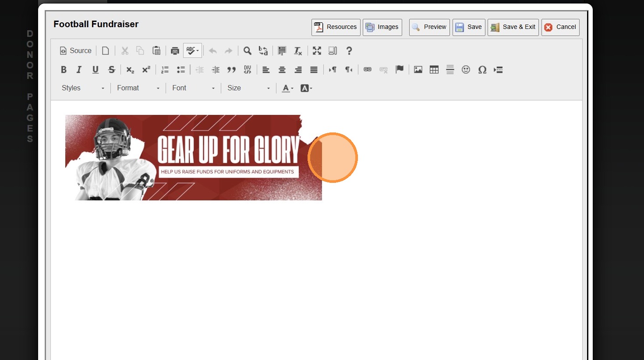Insert a table using the table icon
Screen dimensions: 644x360
[434, 70]
